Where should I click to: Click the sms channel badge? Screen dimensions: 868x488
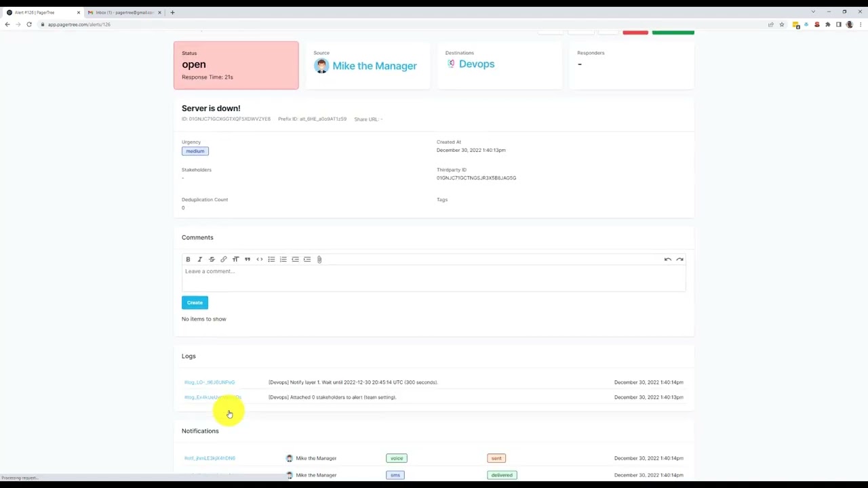coord(395,475)
